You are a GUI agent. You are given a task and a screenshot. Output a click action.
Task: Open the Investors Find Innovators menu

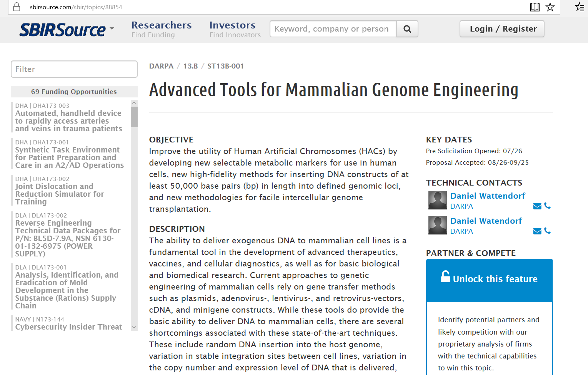(x=235, y=29)
